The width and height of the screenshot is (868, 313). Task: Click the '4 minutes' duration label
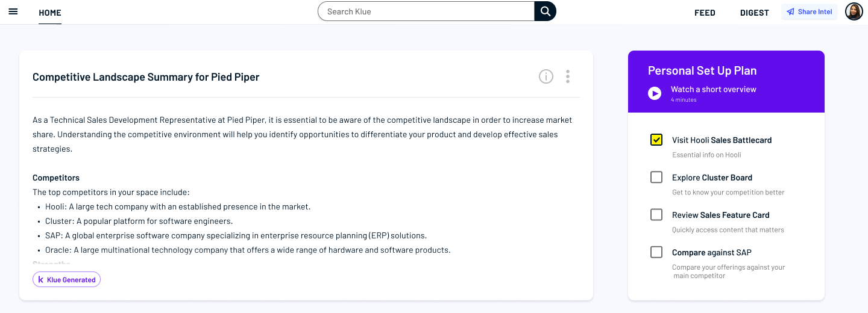[684, 100]
